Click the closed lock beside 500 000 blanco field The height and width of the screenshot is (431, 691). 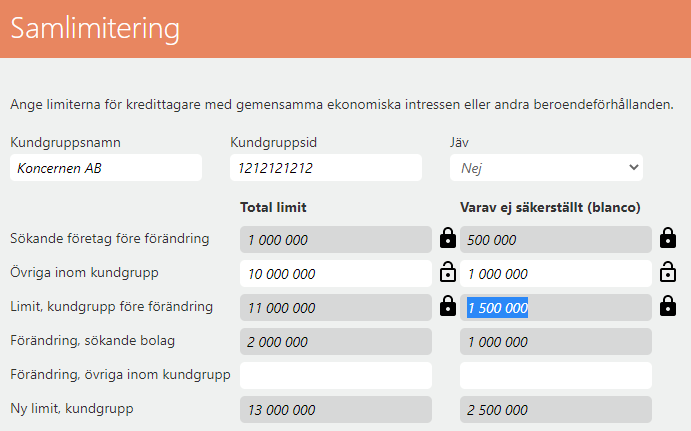668,238
